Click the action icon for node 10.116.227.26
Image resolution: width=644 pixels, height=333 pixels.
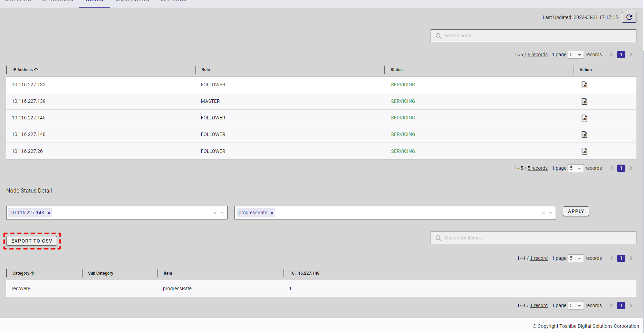tap(584, 151)
